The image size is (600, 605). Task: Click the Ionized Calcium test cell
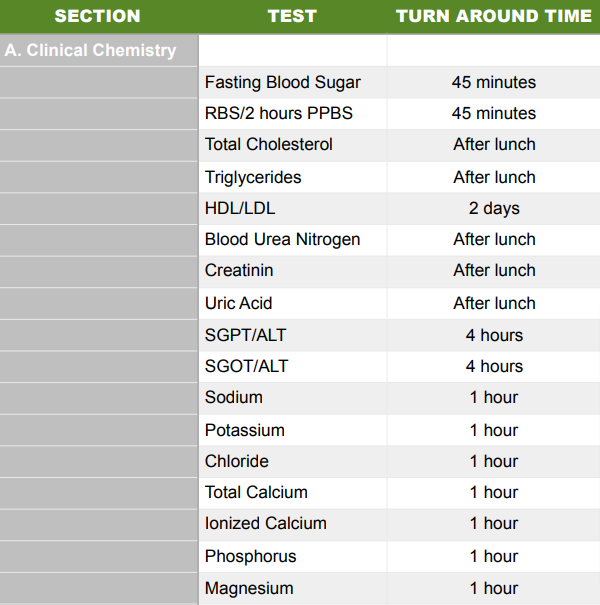[x=266, y=523]
